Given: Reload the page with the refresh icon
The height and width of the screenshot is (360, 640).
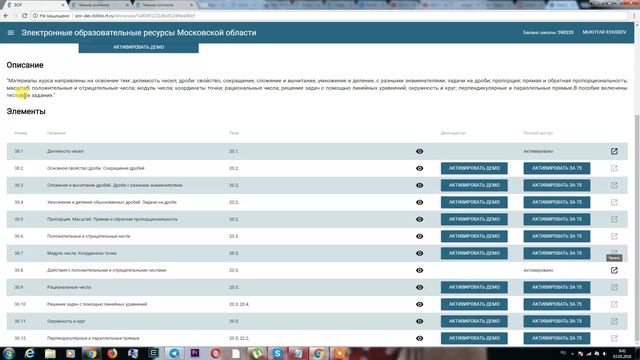Looking at the screenshot, I should [x=24, y=16].
